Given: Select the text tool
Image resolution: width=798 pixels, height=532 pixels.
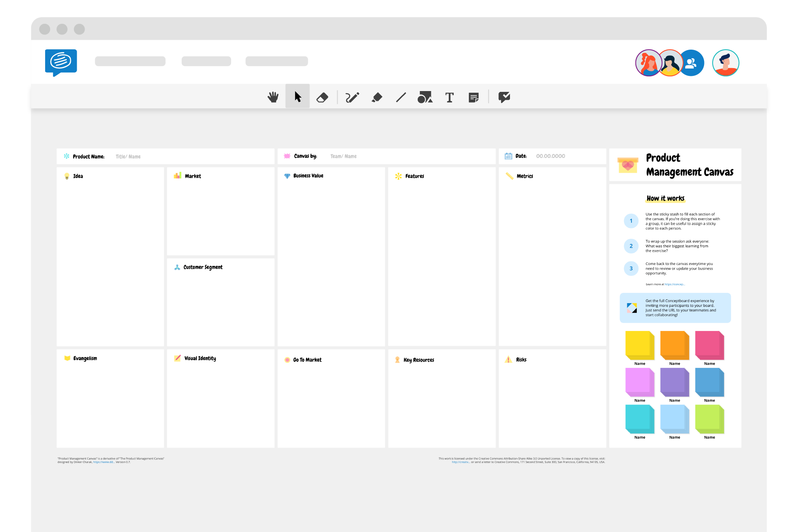Looking at the screenshot, I should [450, 97].
